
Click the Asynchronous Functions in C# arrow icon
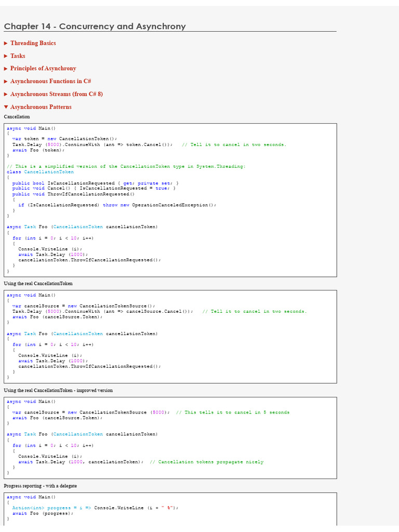[x=6, y=82]
